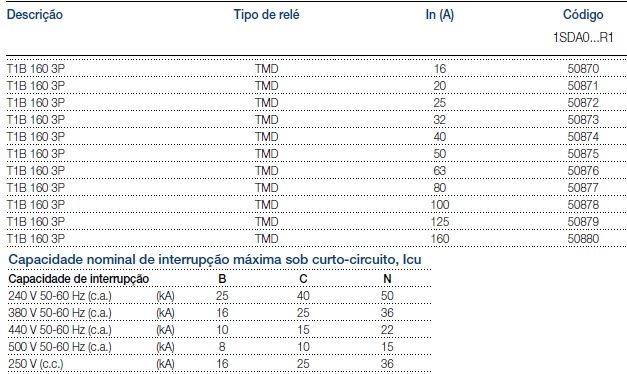Screen dimensions: 627x374
Task: Click the 1SDA0...R1 code prefix text
Action: tap(583, 37)
